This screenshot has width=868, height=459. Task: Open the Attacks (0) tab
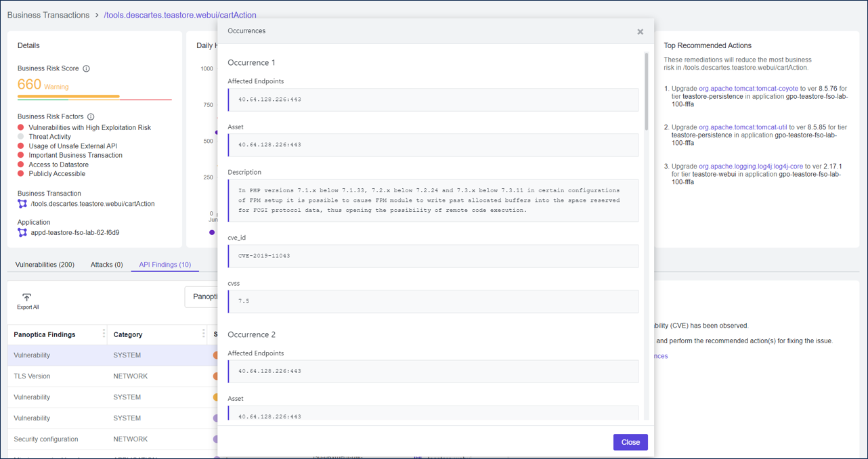point(106,265)
